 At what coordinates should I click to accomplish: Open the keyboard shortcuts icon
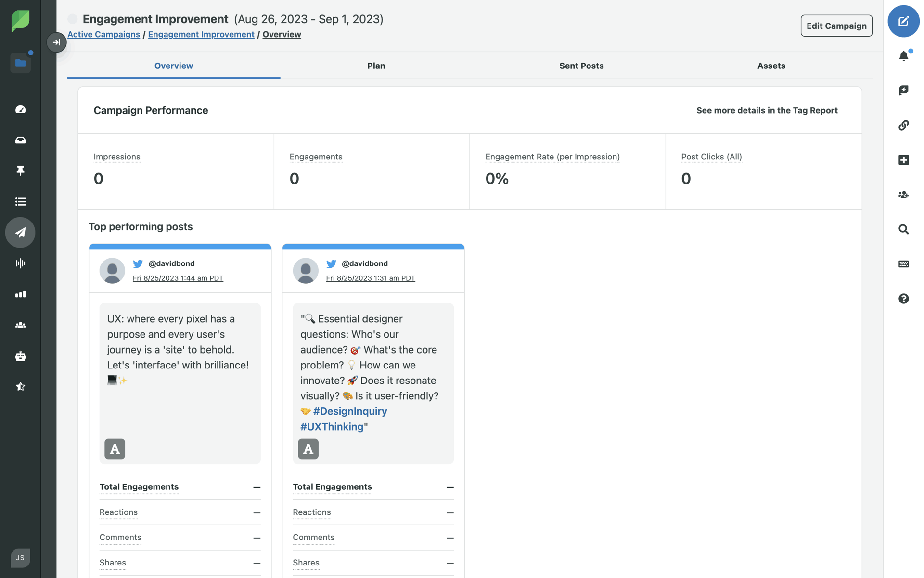(x=904, y=264)
